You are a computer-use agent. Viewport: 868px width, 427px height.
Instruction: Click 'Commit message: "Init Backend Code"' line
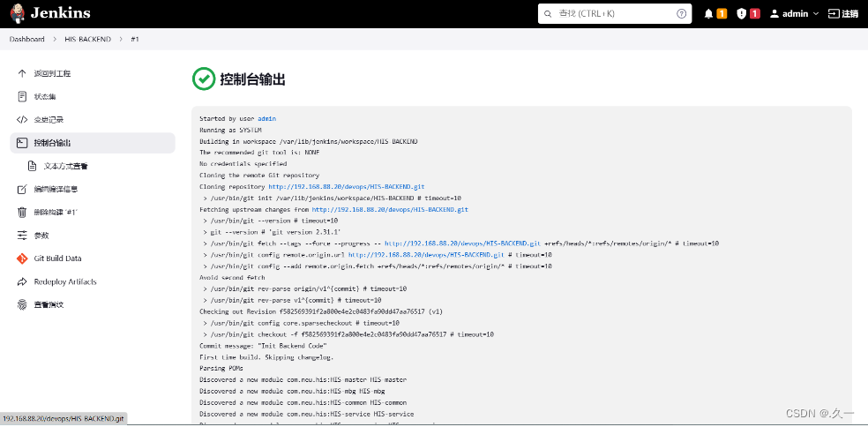tap(263, 346)
